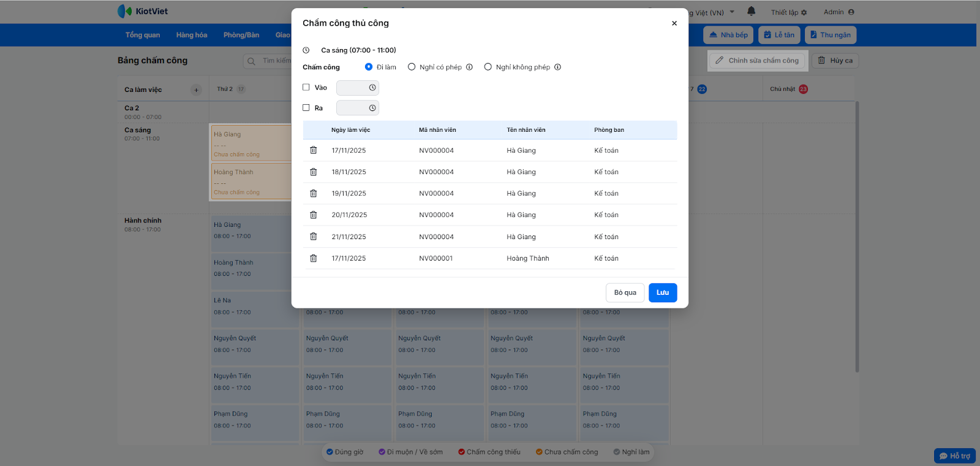Click the info icon beside Nghỉ có phép
Image resolution: width=980 pixels, height=466 pixels.
[x=469, y=67]
